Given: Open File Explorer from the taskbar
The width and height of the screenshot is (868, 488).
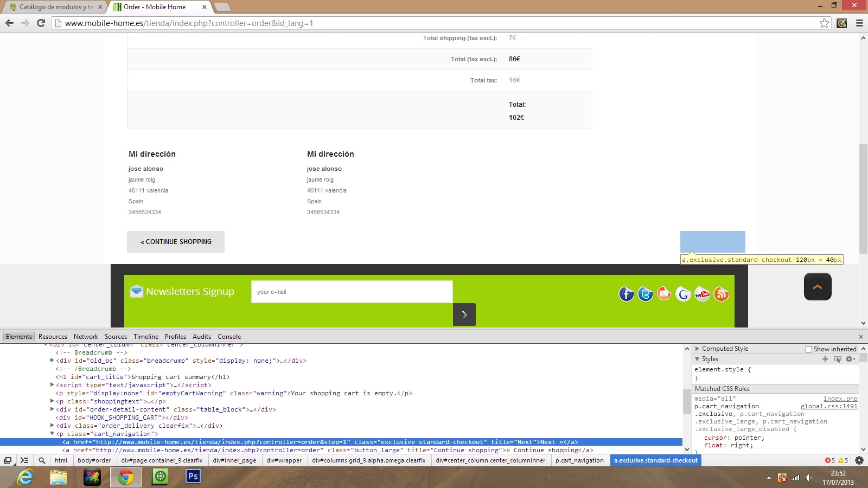Looking at the screenshot, I should (x=59, y=477).
